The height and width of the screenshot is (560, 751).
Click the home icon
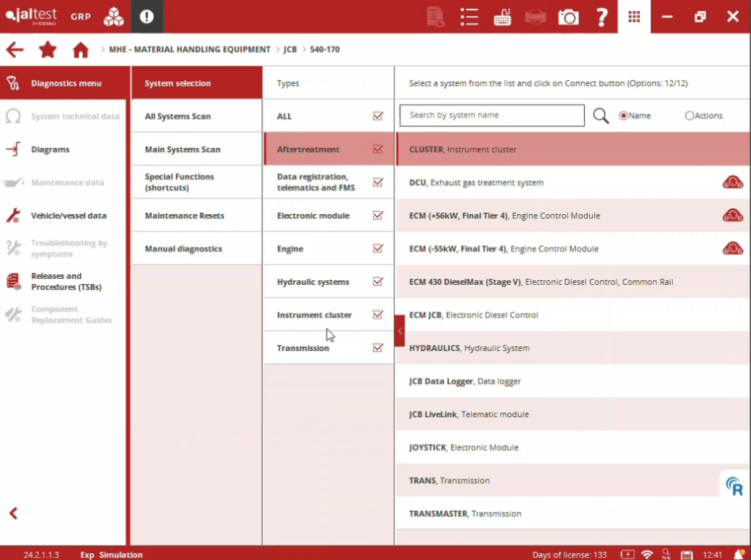(x=80, y=50)
